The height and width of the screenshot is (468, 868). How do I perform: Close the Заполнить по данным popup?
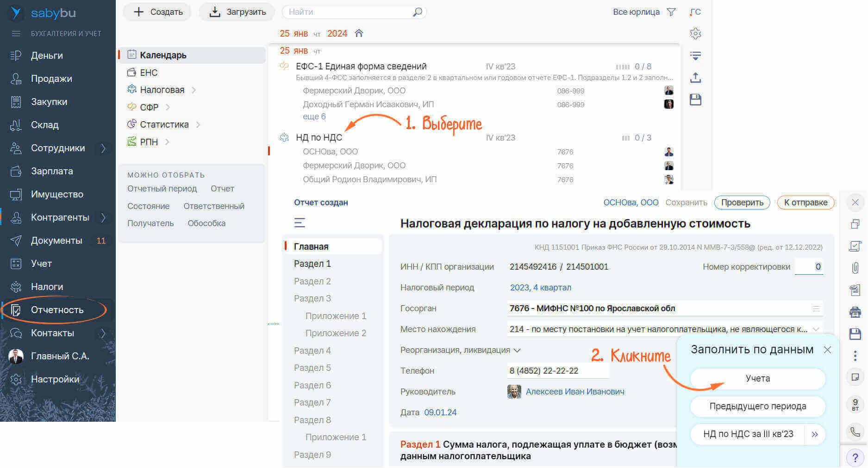click(x=827, y=350)
